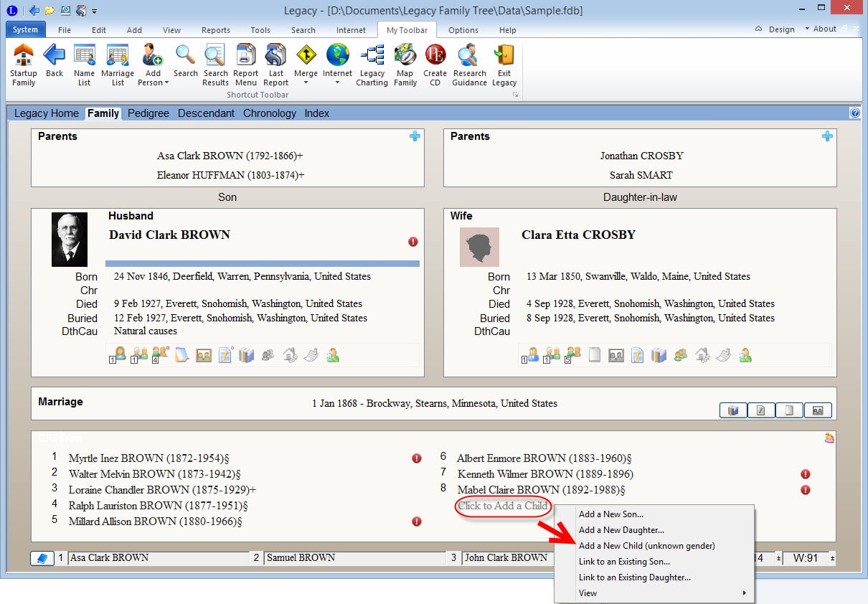Viewport: 868px width, 604px height.
Task: Click the Children settings icon at panel corner
Action: point(829,438)
